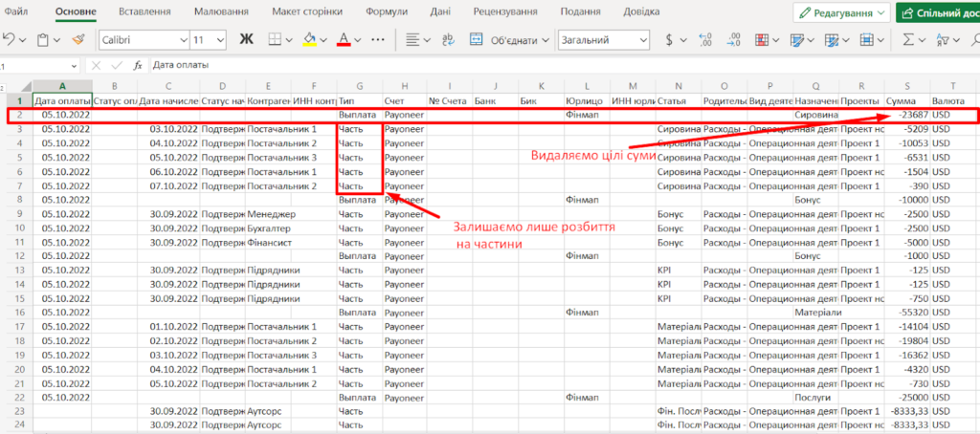Click the Менеджер cell
The width and height of the screenshot is (980, 434).
click(268, 214)
